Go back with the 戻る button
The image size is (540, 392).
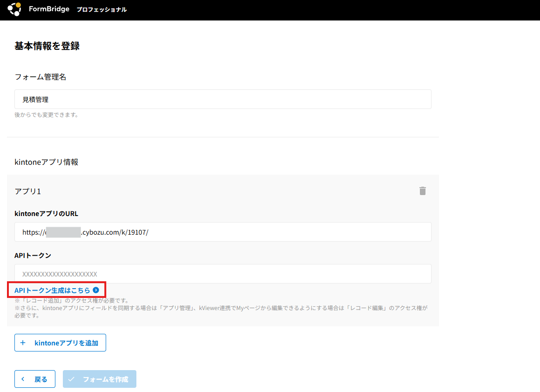35,379
